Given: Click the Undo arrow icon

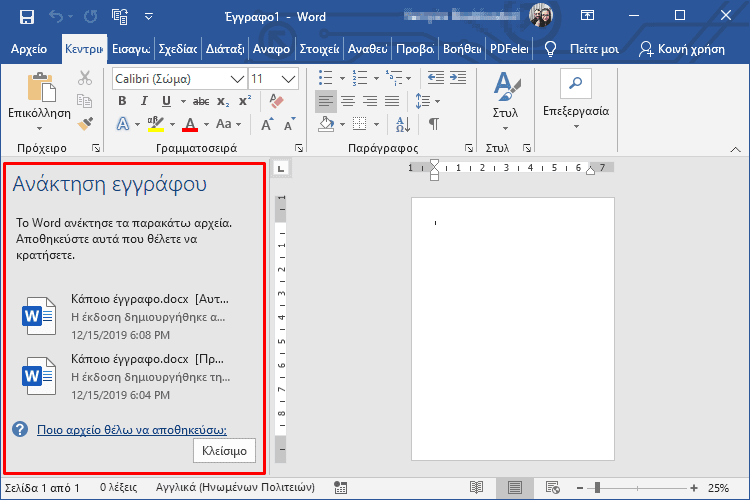Looking at the screenshot, I should [56, 17].
